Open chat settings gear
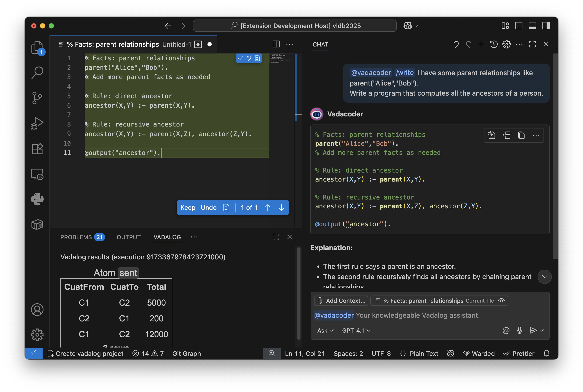 tap(506, 44)
